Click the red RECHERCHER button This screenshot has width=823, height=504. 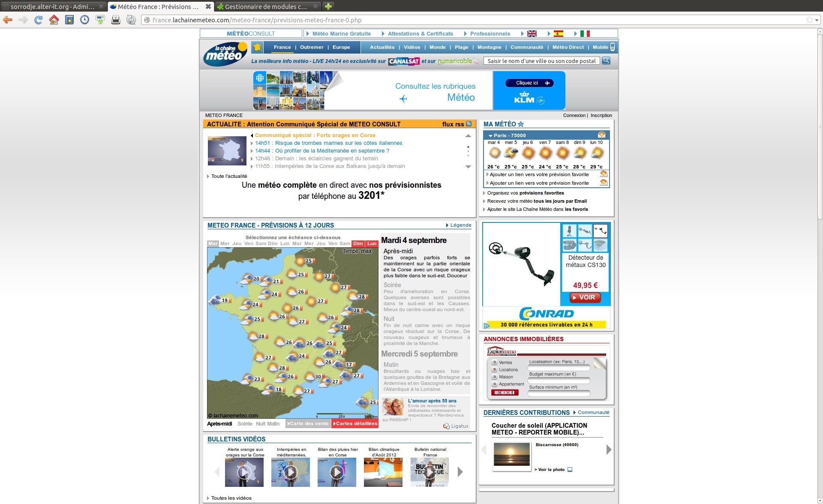[x=505, y=393]
